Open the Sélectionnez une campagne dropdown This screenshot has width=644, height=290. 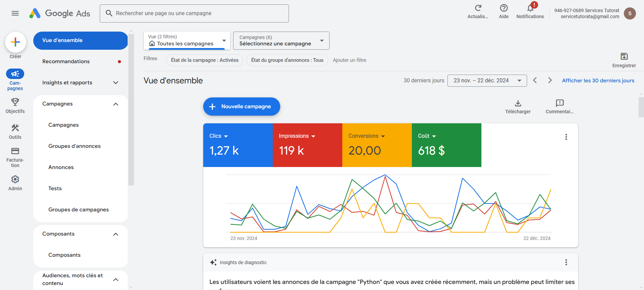(281, 41)
